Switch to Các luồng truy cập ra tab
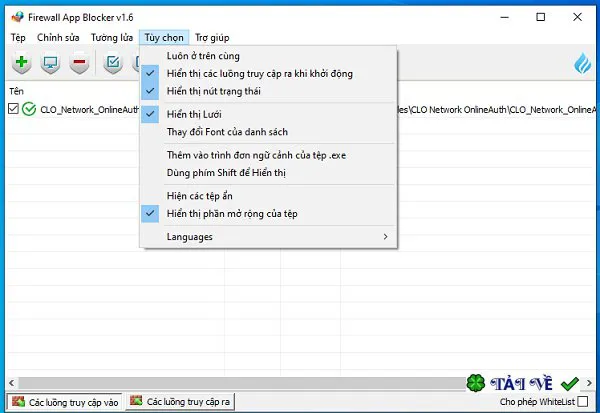 click(x=180, y=402)
